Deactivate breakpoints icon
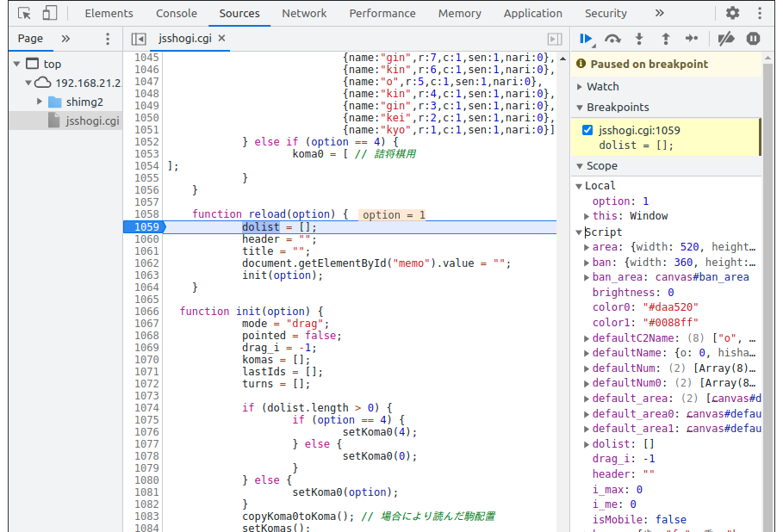783x532 pixels. tap(726, 39)
